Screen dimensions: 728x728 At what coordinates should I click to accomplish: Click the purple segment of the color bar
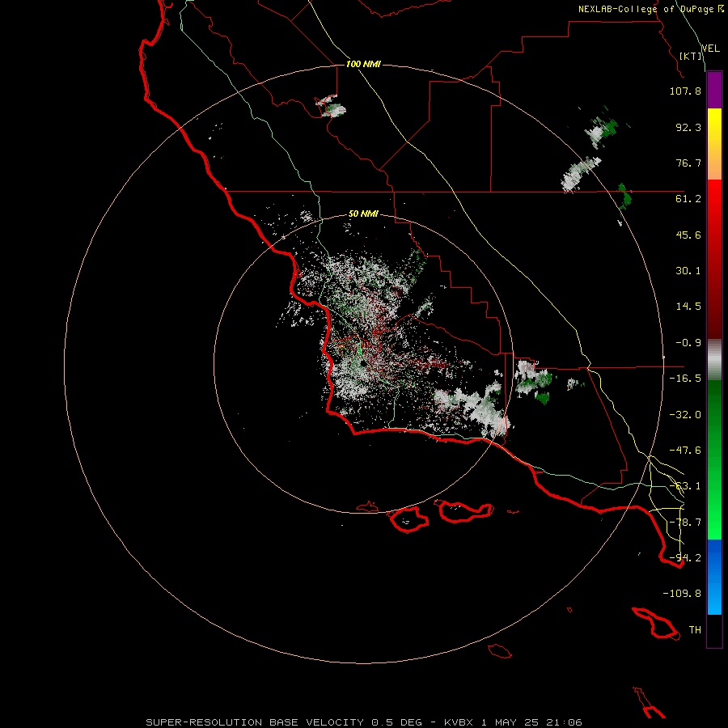coord(714,91)
